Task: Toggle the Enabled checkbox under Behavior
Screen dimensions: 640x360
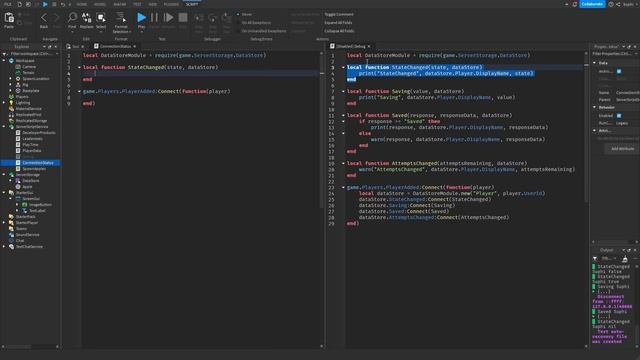Action: pos(619,116)
